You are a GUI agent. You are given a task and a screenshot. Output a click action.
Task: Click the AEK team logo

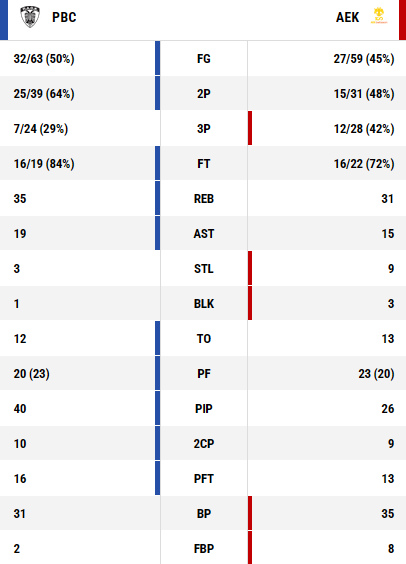[379, 16]
